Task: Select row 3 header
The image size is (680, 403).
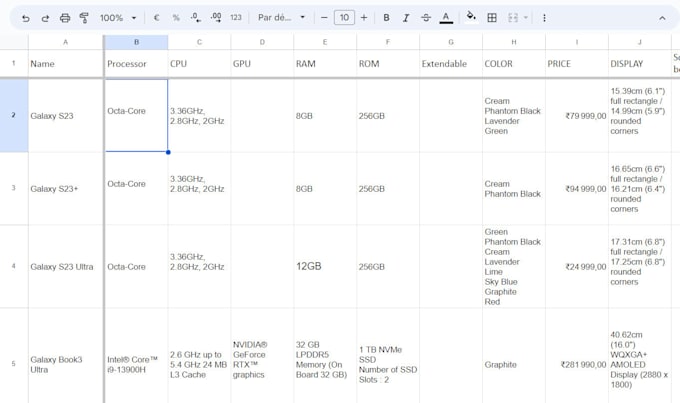Action: 14,188
